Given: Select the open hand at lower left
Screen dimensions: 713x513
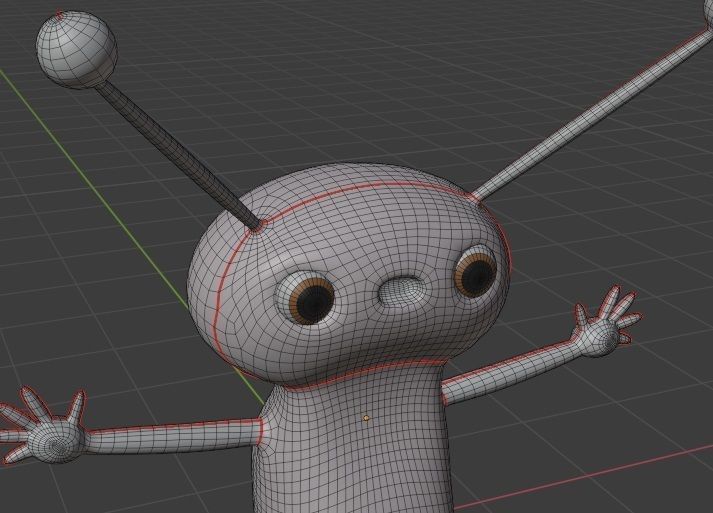Looking at the screenshot, I should click(43, 427).
